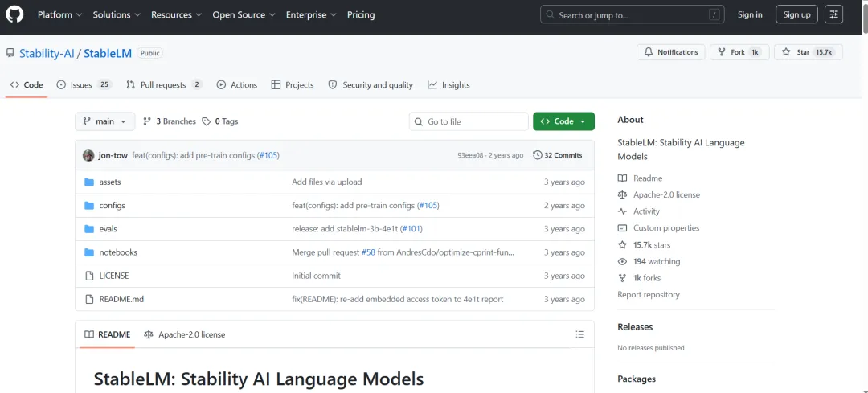This screenshot has width=868, height=393.
Task: Open the main branch dropdown
Action: pyautogui.click(x=105, y=121)
